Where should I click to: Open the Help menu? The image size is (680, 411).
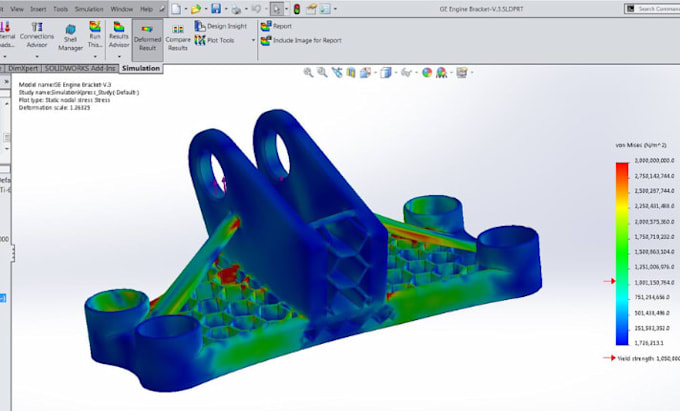pos(146,9)
